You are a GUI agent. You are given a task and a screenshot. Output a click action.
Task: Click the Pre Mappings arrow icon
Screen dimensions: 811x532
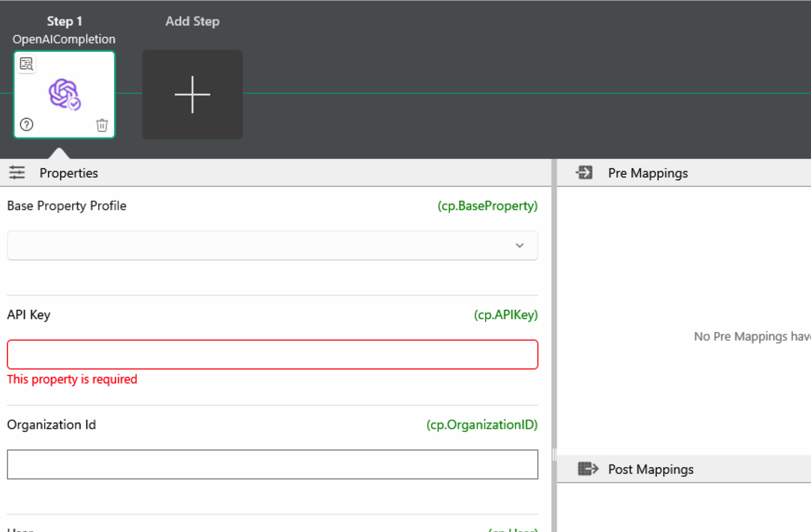click(x=584, y=173)
